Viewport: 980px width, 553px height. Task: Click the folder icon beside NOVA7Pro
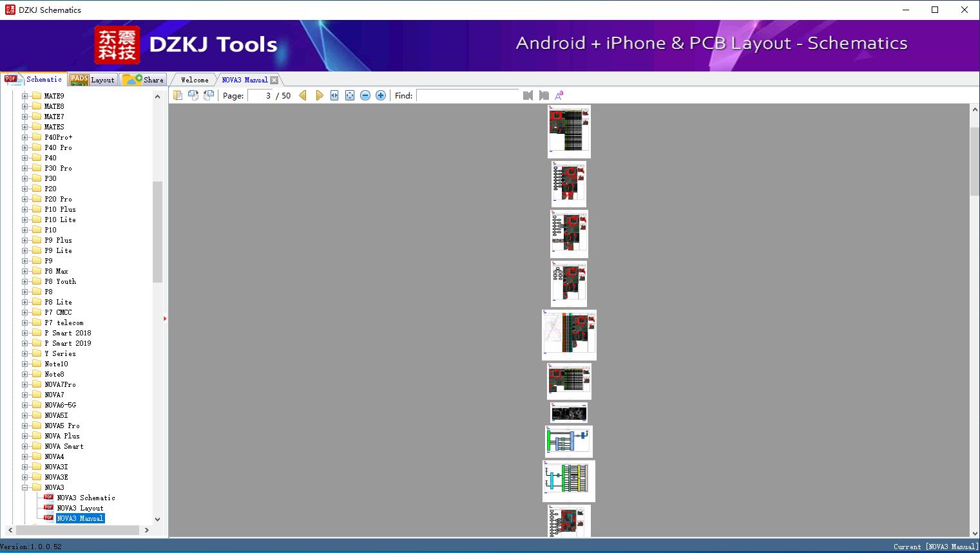(x=37, y=384)
